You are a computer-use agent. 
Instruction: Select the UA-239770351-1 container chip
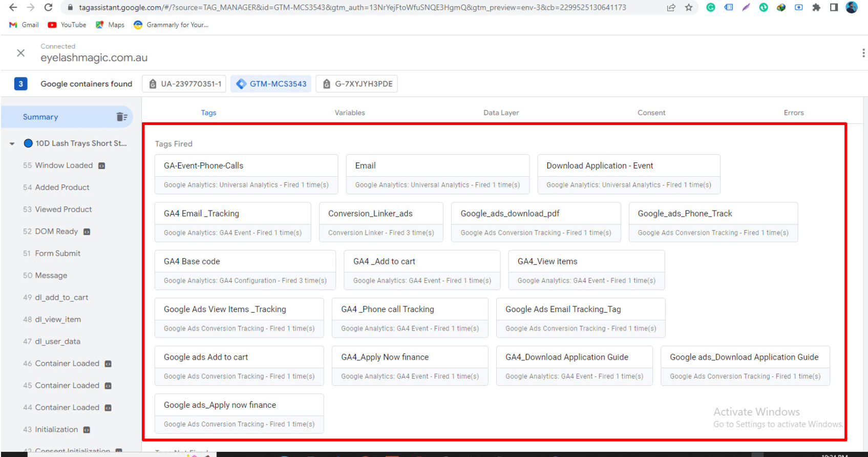(185, 84)
